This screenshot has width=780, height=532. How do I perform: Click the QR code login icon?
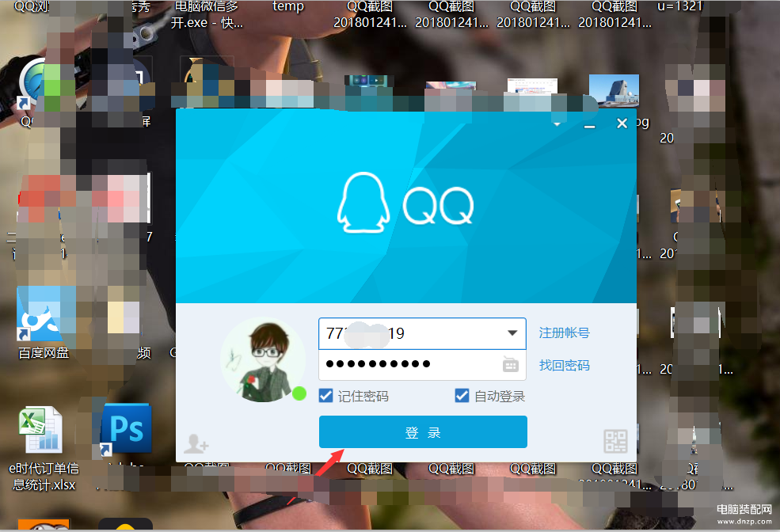pyautogui.click(x=615, y=441)
